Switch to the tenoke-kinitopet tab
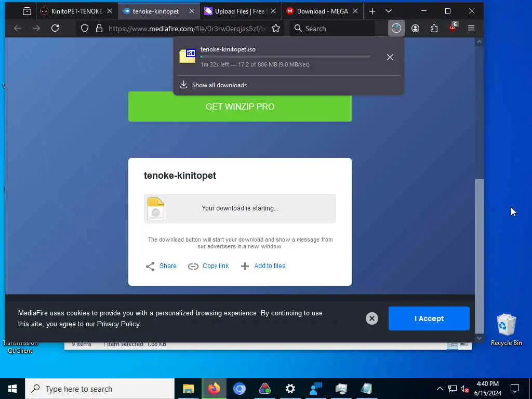The height and width of the screenshot is (399, 532). click(x=155, y=11)
